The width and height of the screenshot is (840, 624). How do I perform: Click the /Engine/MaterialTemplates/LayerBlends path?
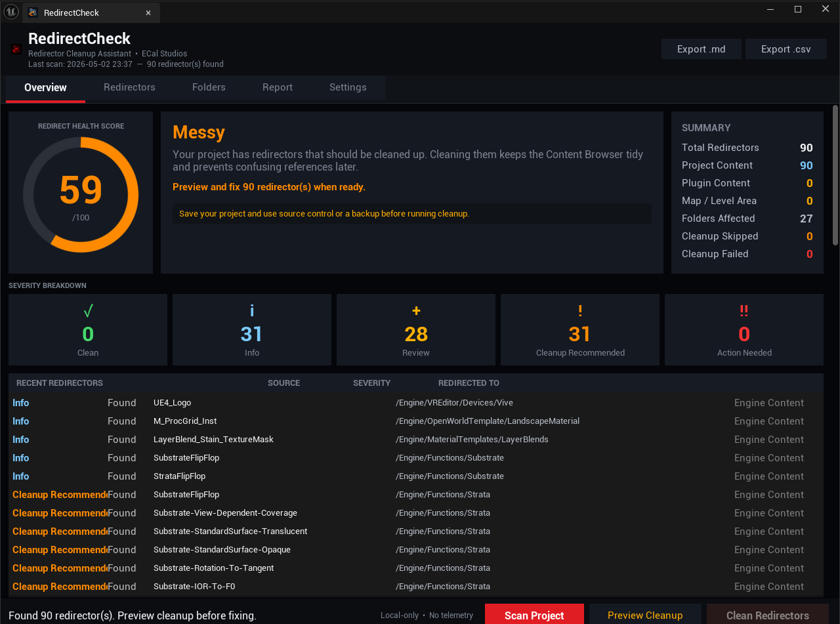coord(472,440)
